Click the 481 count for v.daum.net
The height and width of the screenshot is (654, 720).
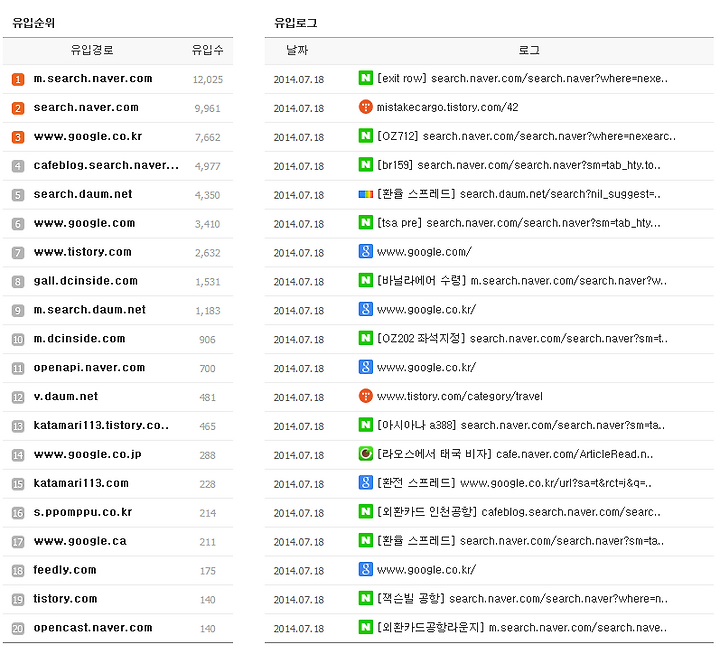pyautogui.click(x=208, y=398)
